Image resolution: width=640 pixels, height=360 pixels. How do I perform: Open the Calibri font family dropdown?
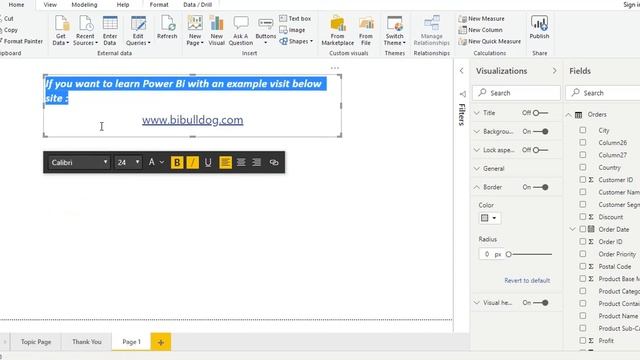(x=79, y=162)
